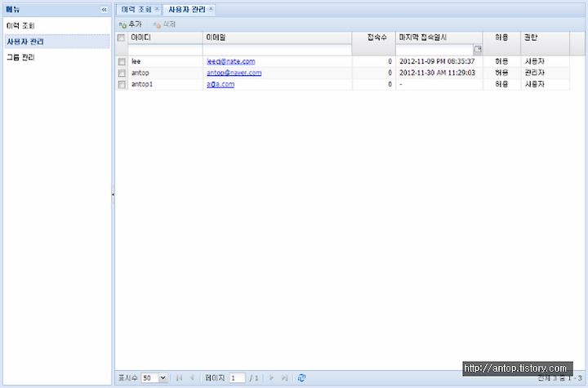The width and height of the screenshot is (588, 388).
Task: Focus the 아이디 filter field
Action: pyautogui.click(x=165, y=50)
